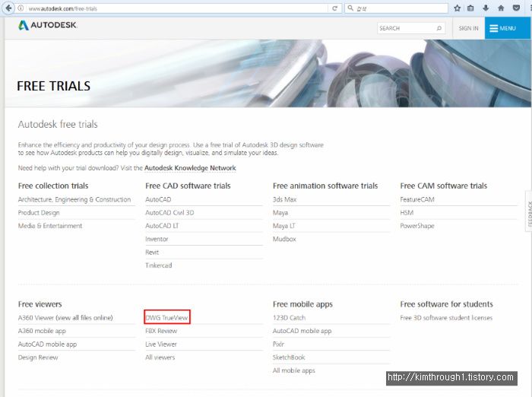Screen dimensions: 532x397
Task: Open the All mobile apps link
Action: point(294,370)
